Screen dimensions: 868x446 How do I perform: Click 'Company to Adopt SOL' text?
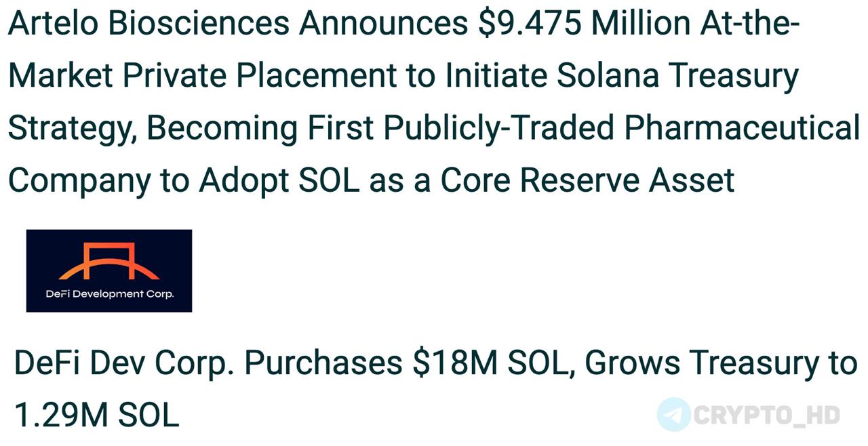pyautogui.click(x=184, y=180)
